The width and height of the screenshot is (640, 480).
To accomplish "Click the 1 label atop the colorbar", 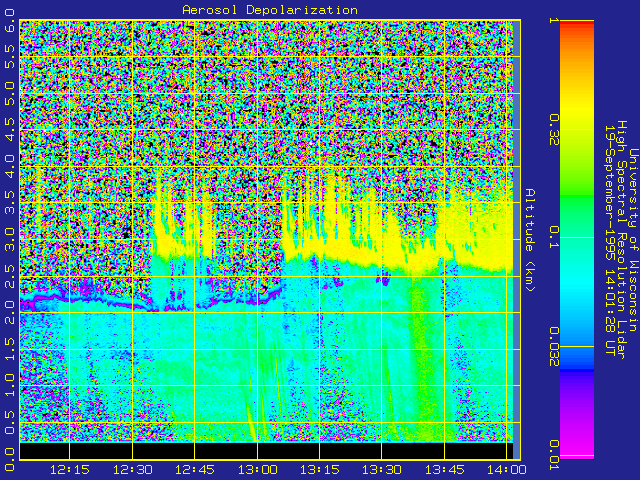I will 553,20.
